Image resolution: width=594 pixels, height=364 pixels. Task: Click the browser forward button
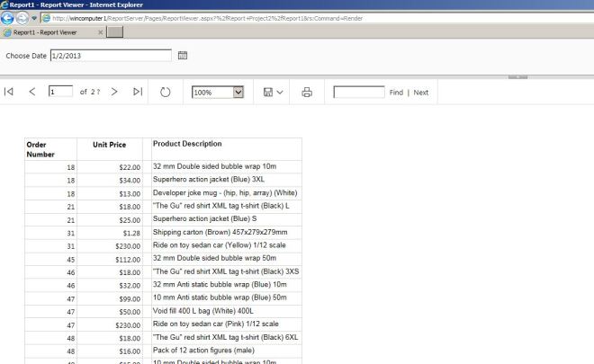coord(22,18)
